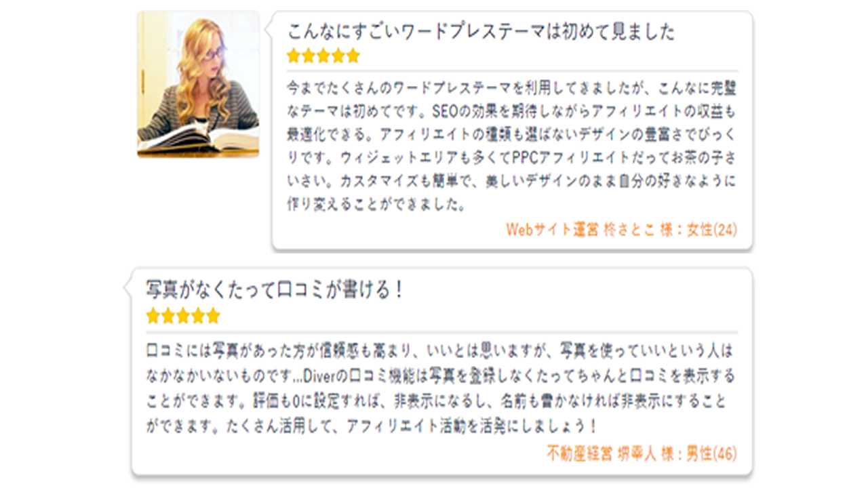The image size is (868, 488).
Task: Click reviewer name 不動産経営 堺幸人 様
Action: click(x=601, y=453)
